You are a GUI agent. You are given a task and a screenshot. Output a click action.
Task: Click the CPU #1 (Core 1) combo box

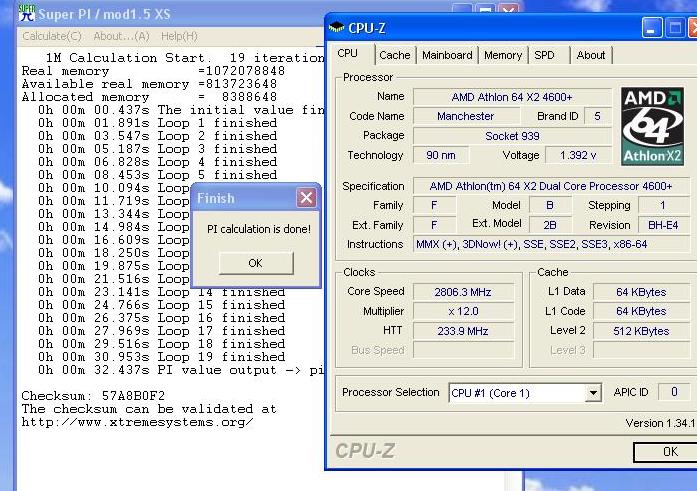[525, 393]
